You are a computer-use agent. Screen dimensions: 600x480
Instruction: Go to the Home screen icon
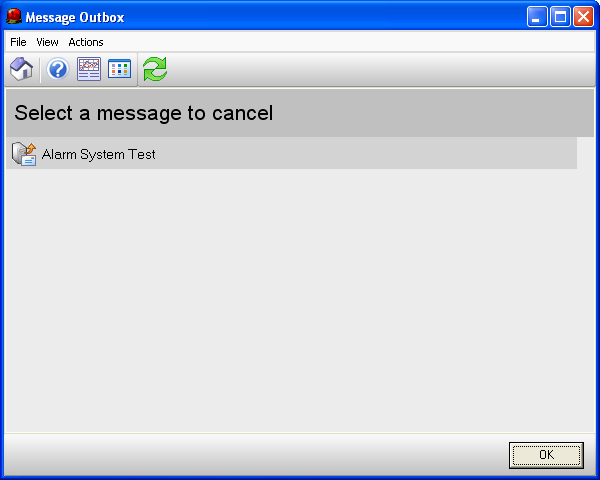(21, 69)
